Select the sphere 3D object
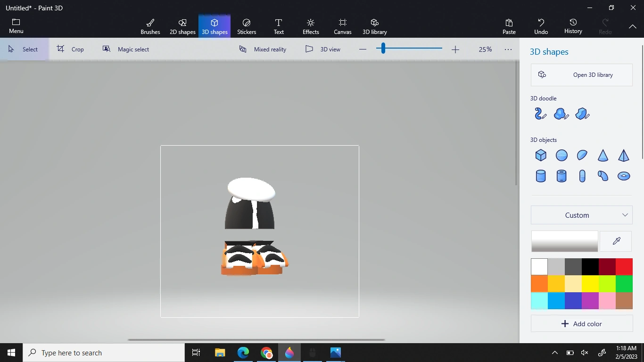The width and height of the screenshot is (644, 362). click(561, 155)
